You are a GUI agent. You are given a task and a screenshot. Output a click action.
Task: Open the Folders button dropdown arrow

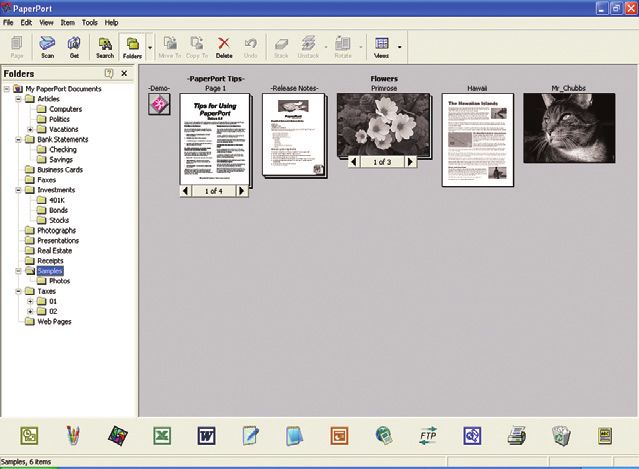(x=150, y=47)
